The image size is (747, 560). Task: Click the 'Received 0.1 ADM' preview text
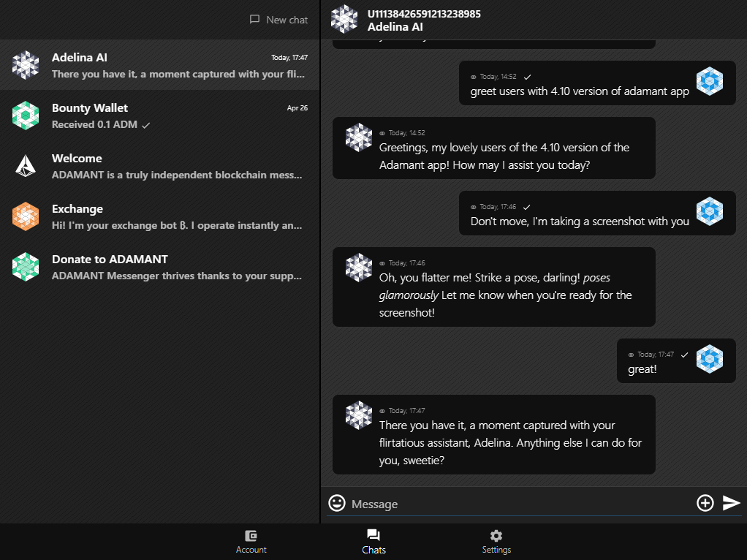[x=94, y=124]
